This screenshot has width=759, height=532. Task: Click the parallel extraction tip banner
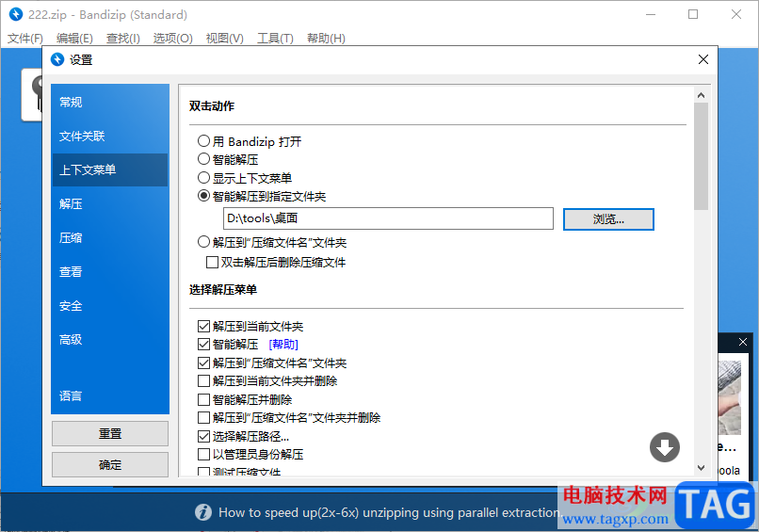tap(379, 512)
